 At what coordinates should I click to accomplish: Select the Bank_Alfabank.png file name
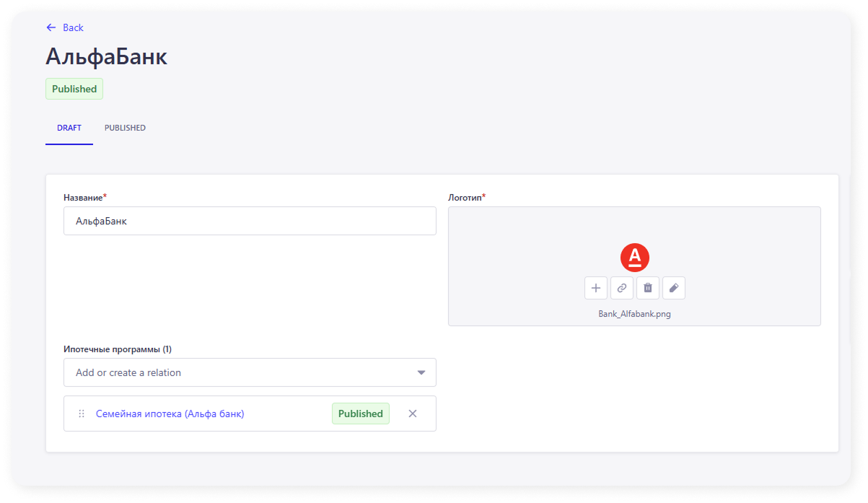click(635, 314)
